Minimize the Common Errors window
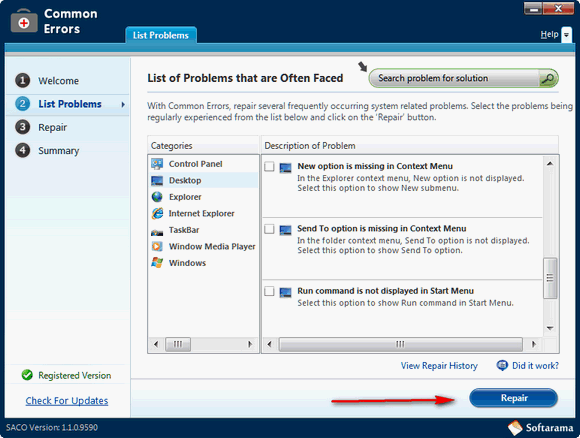The width and height of the screenshot is (580, 438). coord(534,9)
